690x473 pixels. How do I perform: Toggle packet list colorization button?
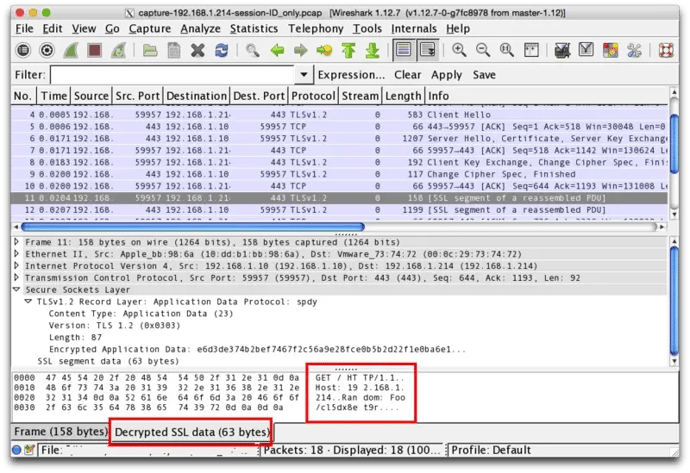click(403, 50)
